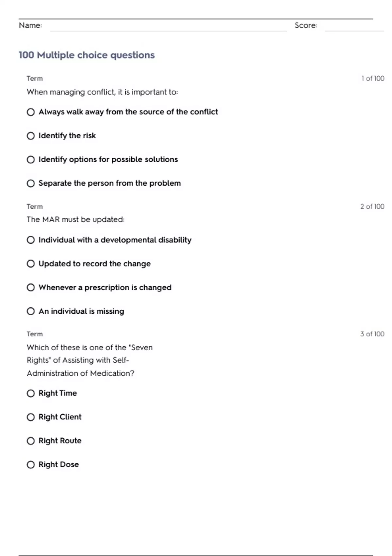Choose 'Updated to record the change' option
This screenshot has width=392, height=556.
coord(31,264)
